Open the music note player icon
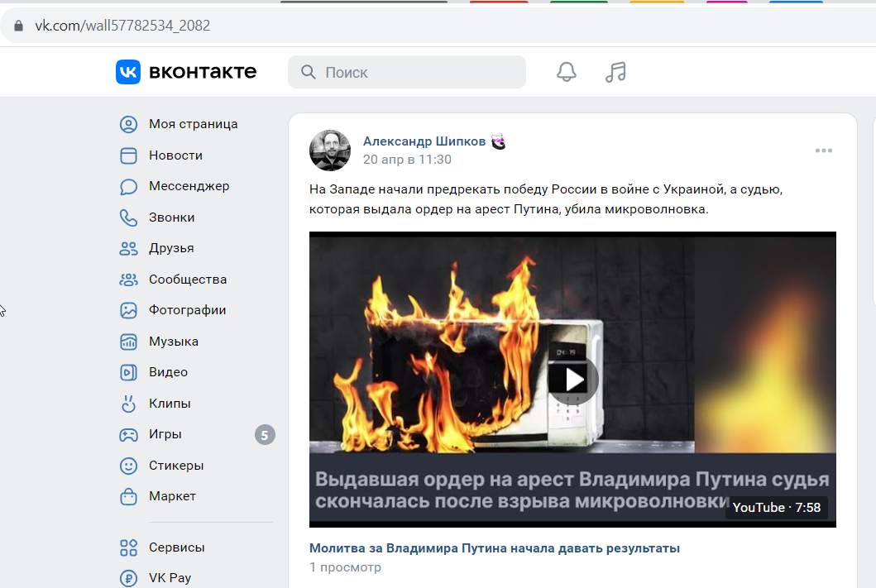 click(x=615, y=72)
